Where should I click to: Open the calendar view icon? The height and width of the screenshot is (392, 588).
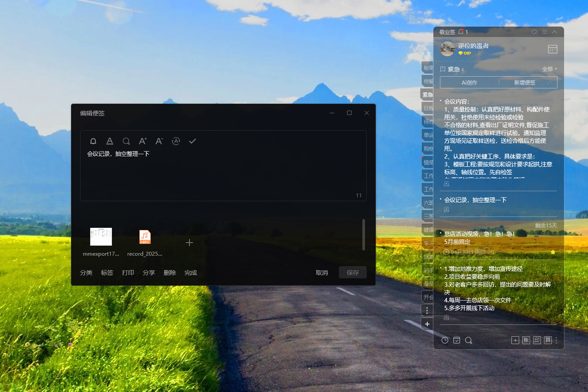[x=552, y=49]
